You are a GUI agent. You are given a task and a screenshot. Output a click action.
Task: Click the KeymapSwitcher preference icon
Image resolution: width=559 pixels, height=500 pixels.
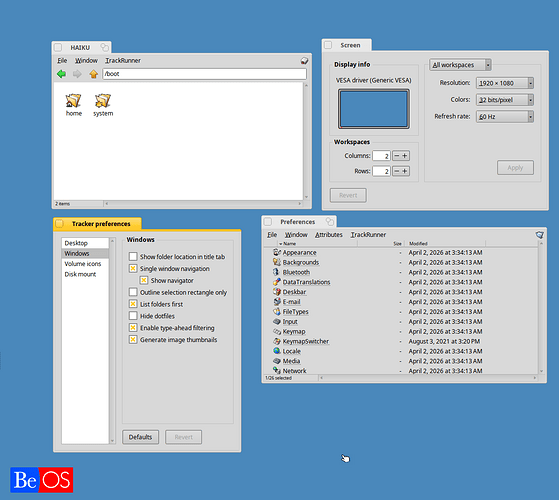tap(277, 341)
